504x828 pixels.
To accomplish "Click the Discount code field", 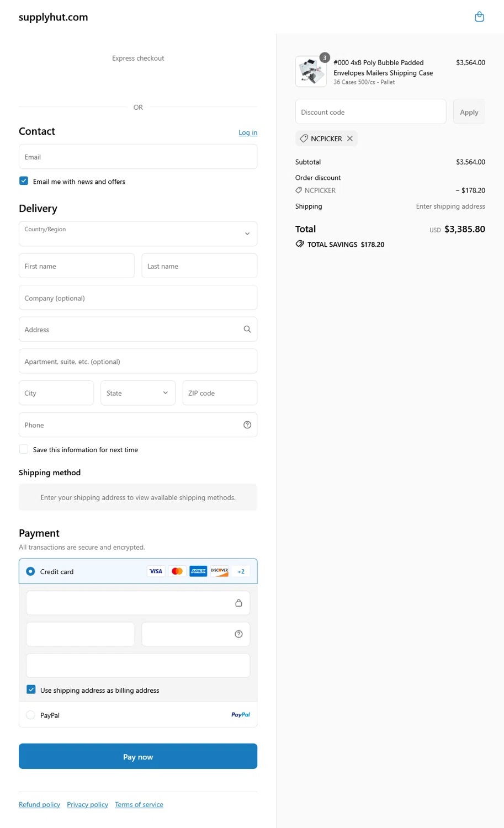I will (371, 112).
